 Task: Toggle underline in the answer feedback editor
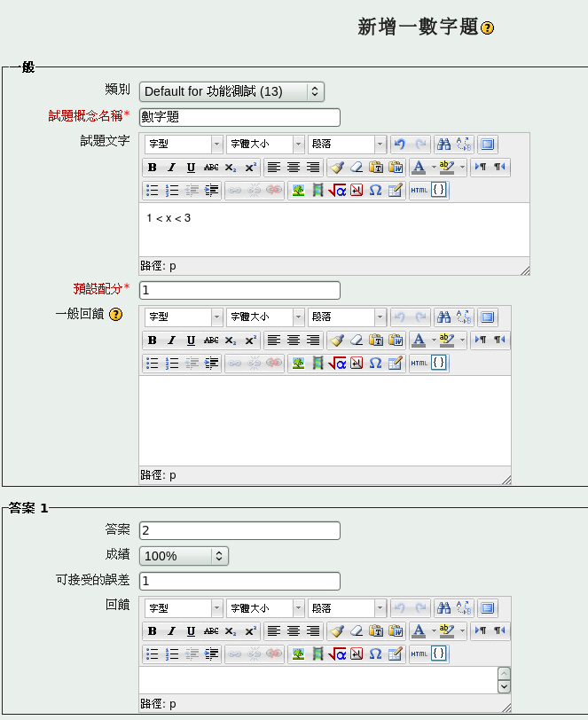coord(191,631)
